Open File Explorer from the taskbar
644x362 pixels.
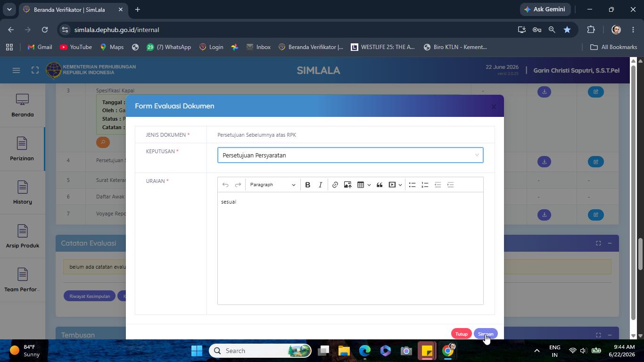(344, 351)
